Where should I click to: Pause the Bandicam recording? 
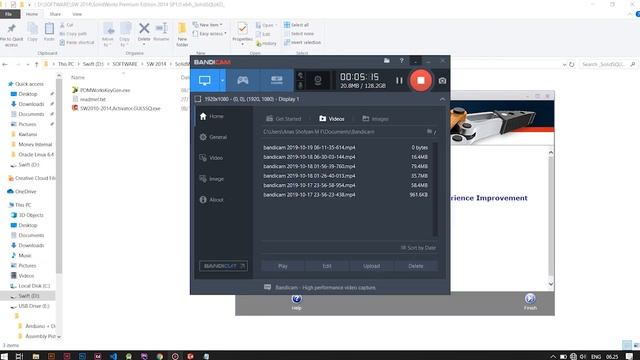[399, 81]
